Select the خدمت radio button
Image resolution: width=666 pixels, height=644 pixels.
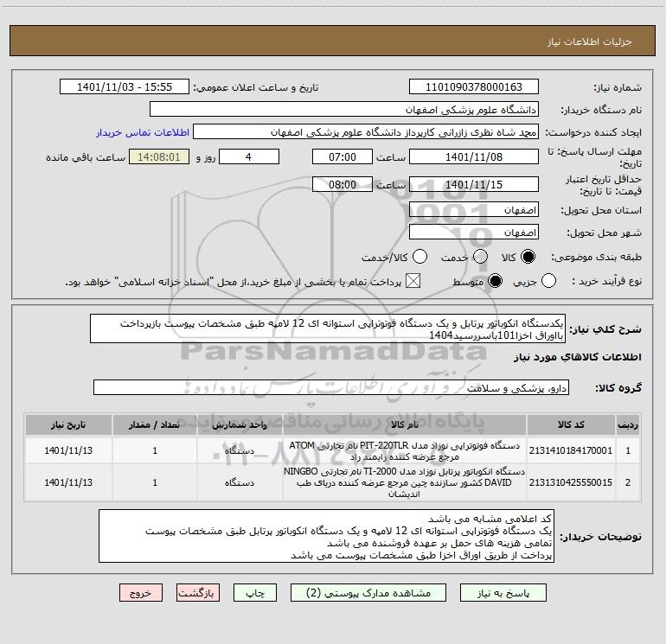pos(480,257)
